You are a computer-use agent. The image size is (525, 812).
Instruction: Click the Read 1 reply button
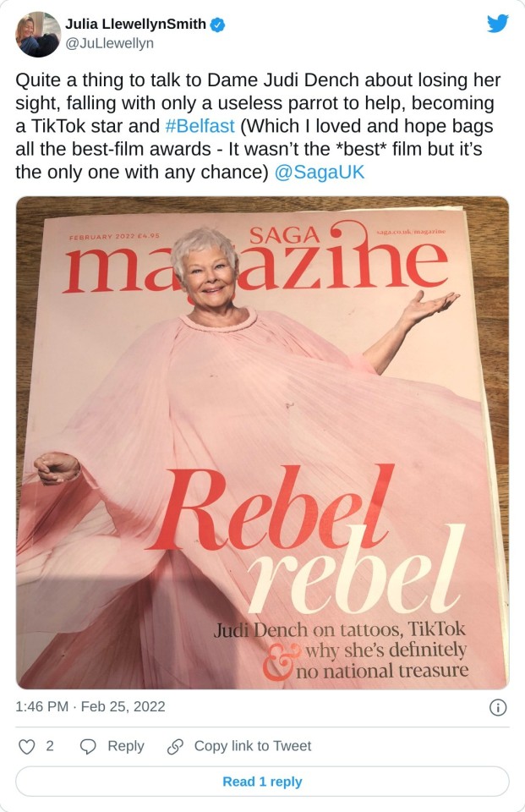262,782
